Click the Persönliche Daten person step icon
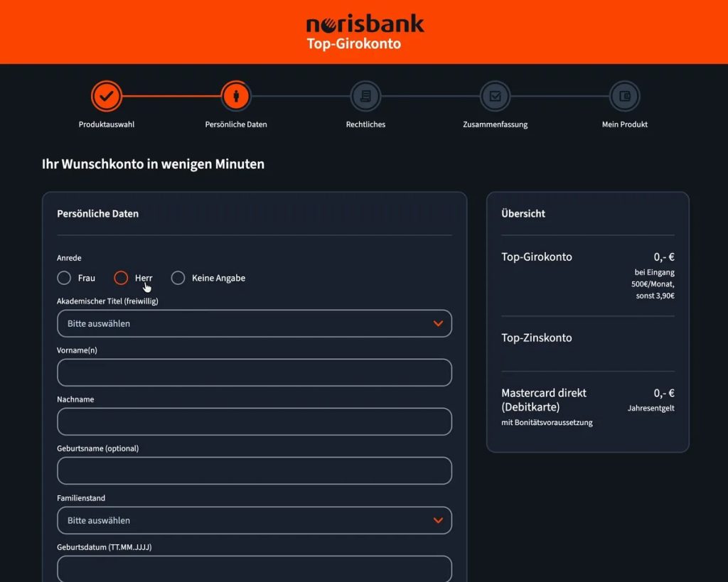728x582 pixels. (x=236, y=96)
